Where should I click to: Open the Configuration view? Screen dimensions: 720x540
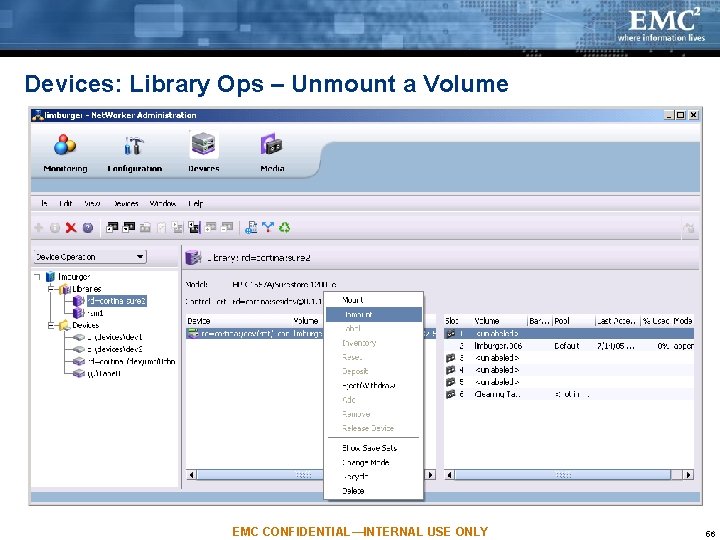click(134, 154)
